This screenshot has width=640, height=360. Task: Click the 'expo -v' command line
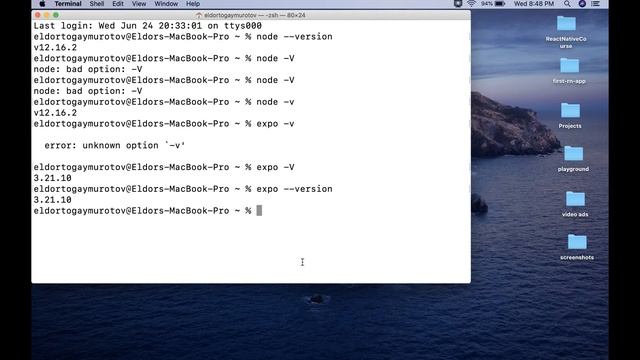[x=164, y=124]
